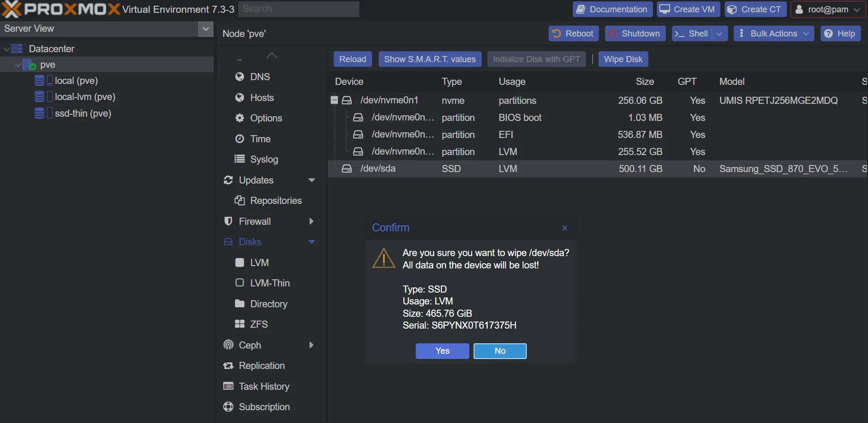Click the Options gear icon
The image size is (868, 423).
click(240, 118)
